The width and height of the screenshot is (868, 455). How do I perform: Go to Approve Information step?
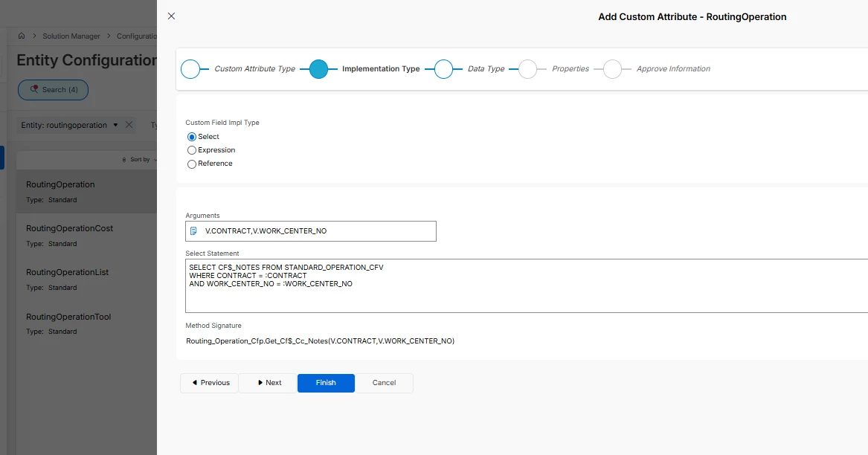point(612,69)
